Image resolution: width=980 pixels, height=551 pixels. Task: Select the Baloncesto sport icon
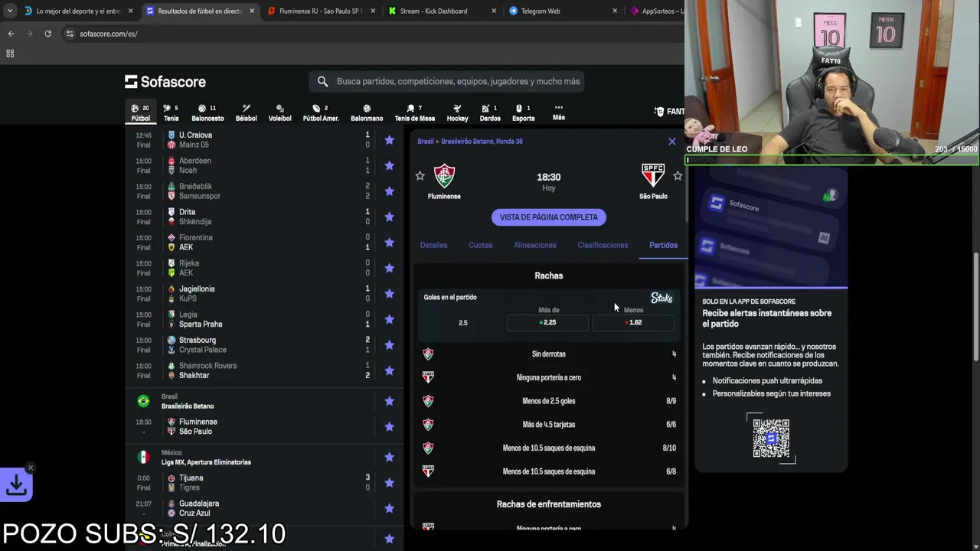pos(207,112)
